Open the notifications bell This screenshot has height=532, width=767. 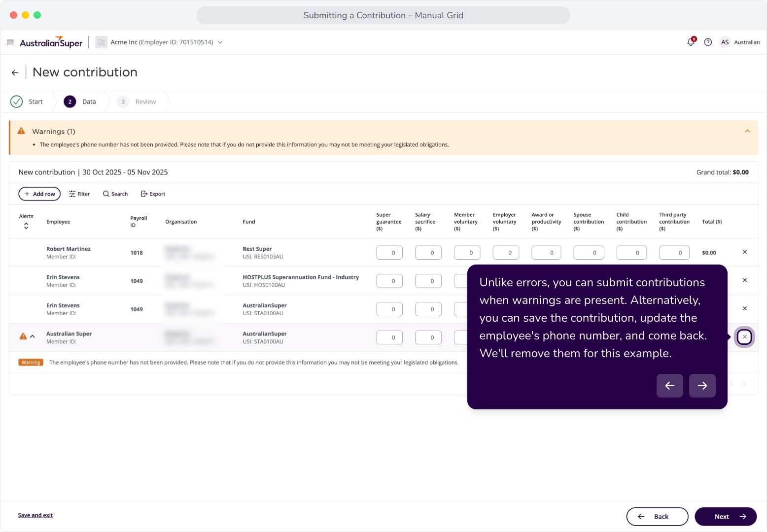[691, 42]
